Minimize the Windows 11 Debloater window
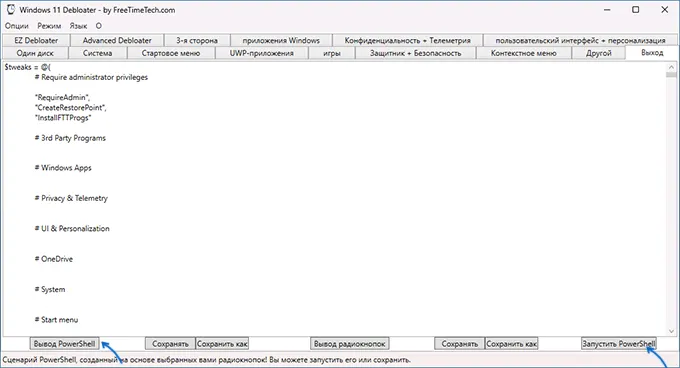 (x=607, y=10)
